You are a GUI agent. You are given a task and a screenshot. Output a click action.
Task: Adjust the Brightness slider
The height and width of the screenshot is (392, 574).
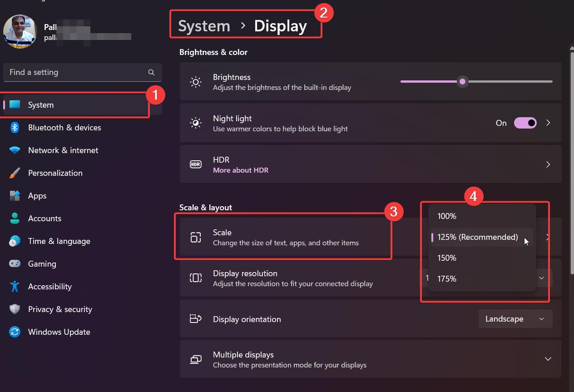tap(462, 81)
